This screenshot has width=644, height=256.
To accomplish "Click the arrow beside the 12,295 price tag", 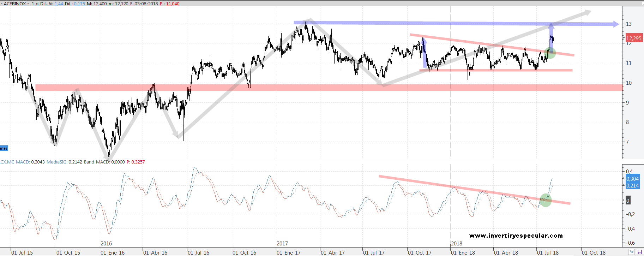I will 624,38.
